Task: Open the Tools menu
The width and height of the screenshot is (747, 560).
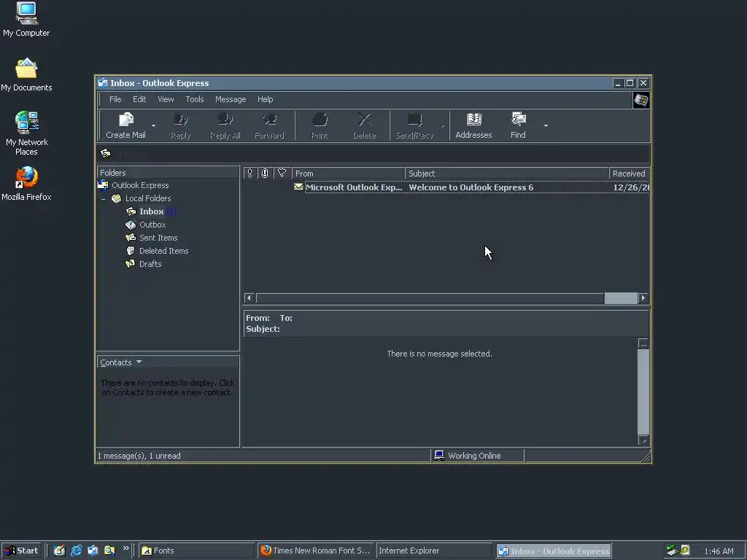Action: pyautogui.click(x=194, y=99)
